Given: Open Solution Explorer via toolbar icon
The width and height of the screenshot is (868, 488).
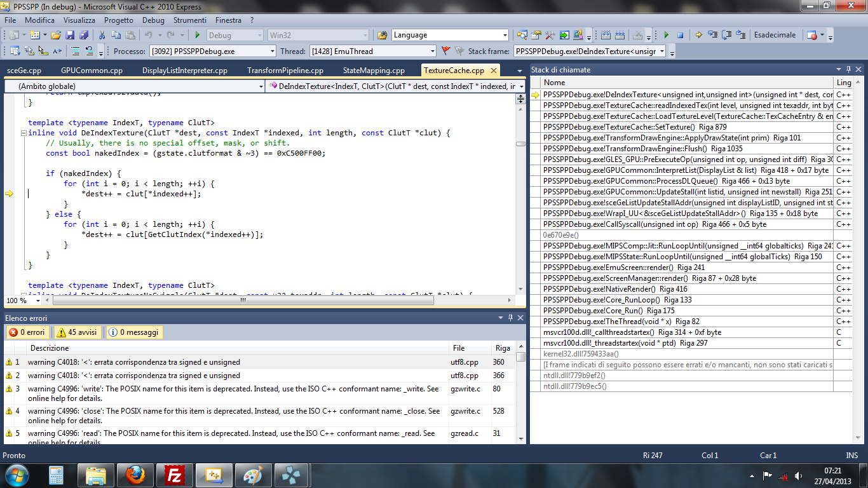Looking at the screenshot, I should point(522,35).
